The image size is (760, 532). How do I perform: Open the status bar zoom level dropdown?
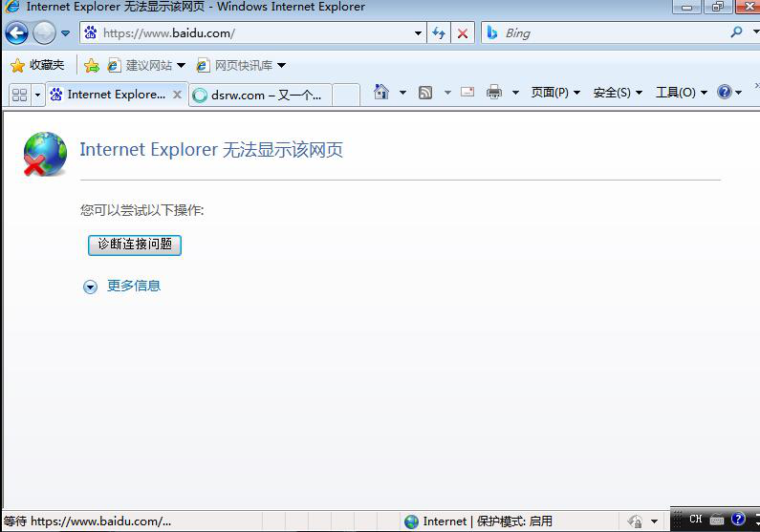pyautogui.click(x=654, y=521)
